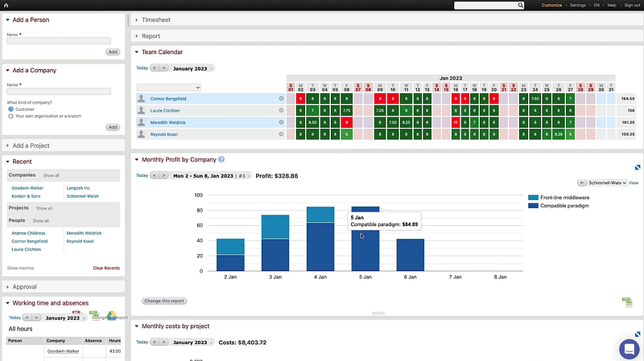This screenshot has height=361, width=644.
Task: Switch language via EN menu
Action: tap(597, 6)
